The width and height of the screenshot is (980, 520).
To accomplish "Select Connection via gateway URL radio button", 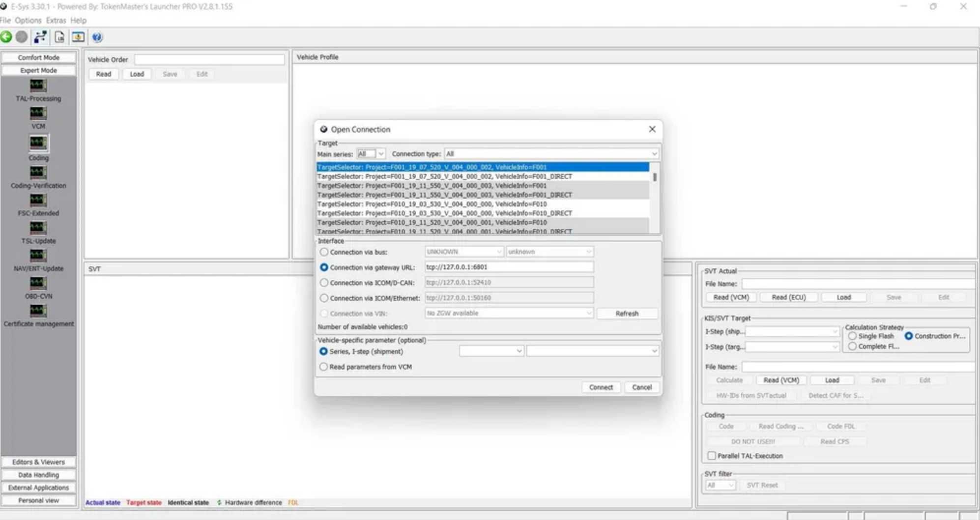I will click(324, 267).
